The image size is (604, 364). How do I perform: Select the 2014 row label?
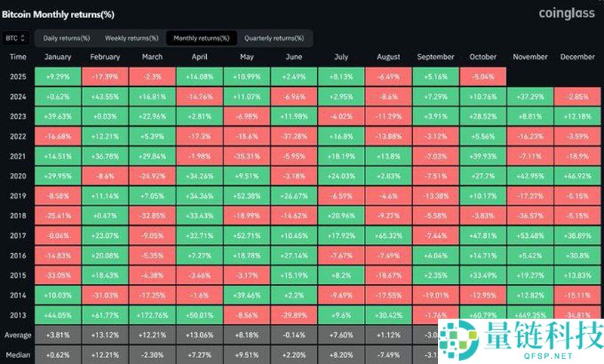[x=17, y=295]
